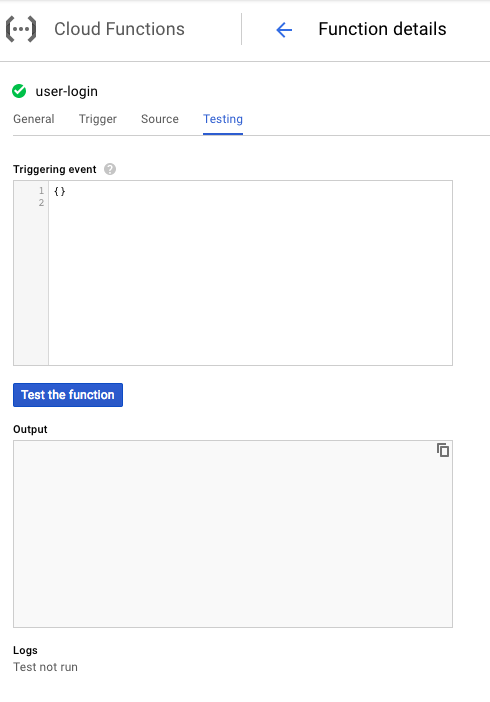Open the Triggering event help icon

point(110,169)
